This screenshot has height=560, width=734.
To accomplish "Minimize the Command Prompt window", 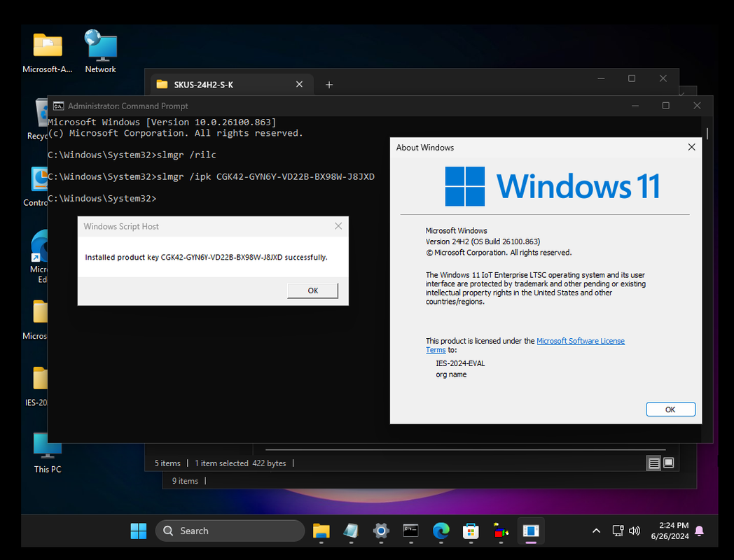I will coord(635,106).
